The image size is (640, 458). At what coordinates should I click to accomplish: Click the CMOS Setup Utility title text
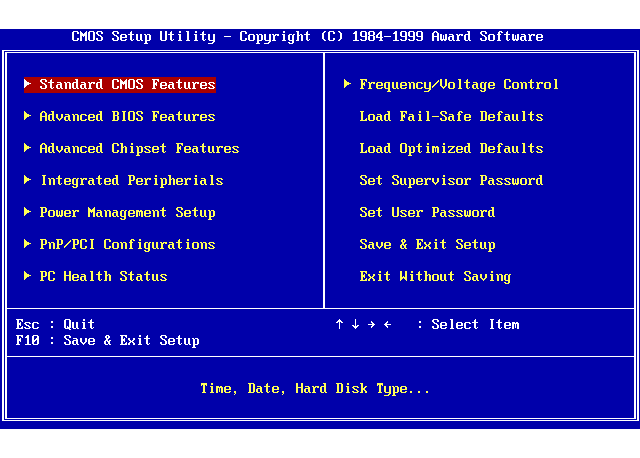click(307, 37)
